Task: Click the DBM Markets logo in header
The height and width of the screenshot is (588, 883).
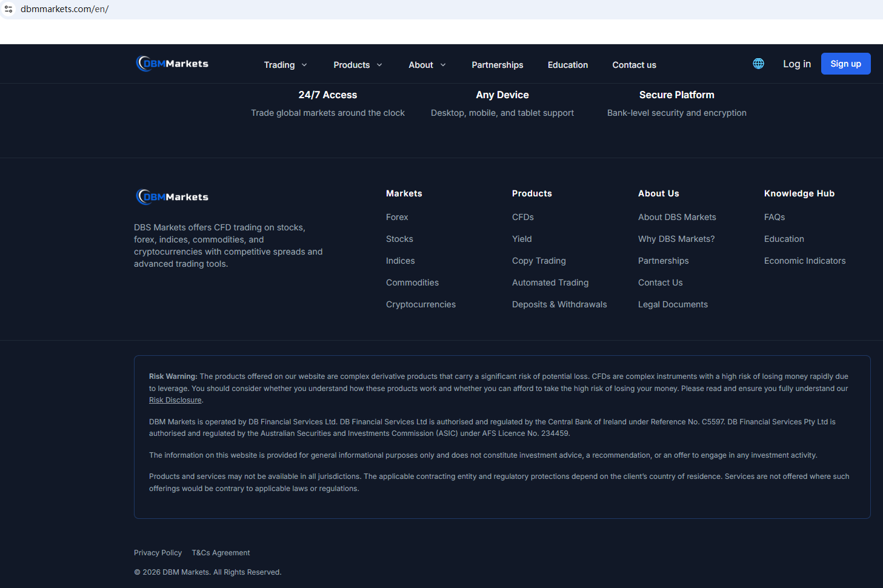Action: click(173, 64)
